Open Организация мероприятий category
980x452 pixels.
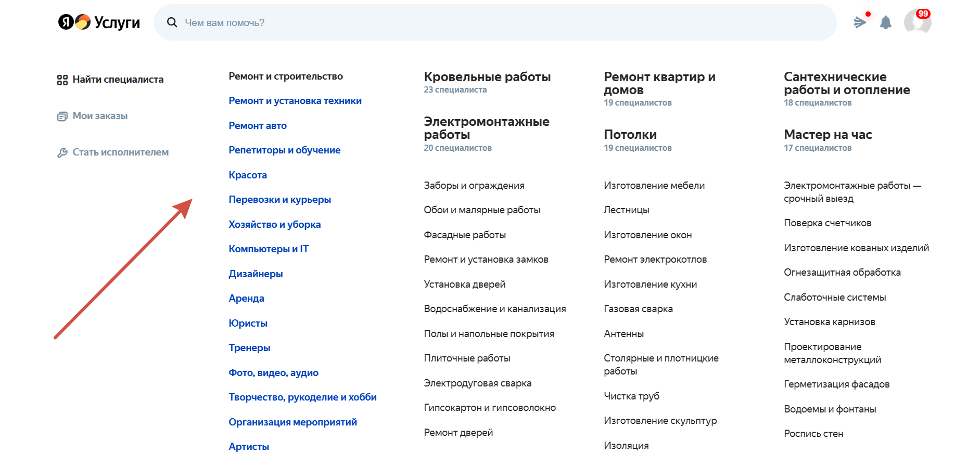pyautogui.click(x=293, y=422)
